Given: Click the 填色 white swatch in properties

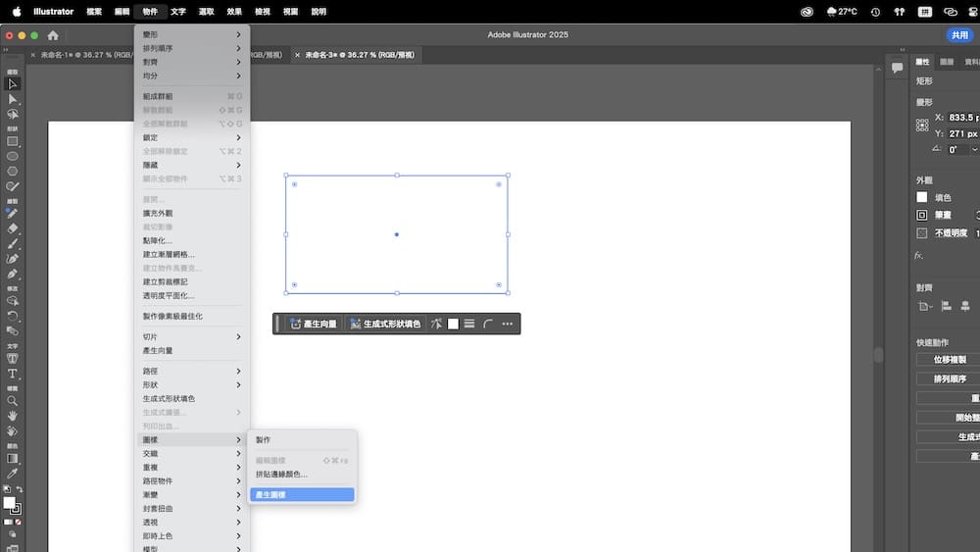Looking at the screenshot, I should pyautogui.click(x=922, y=197).
